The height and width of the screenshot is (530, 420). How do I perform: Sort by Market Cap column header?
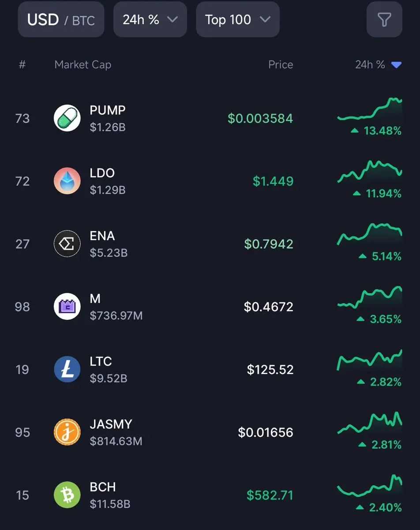pyautogui.click(x=82, y=64)
